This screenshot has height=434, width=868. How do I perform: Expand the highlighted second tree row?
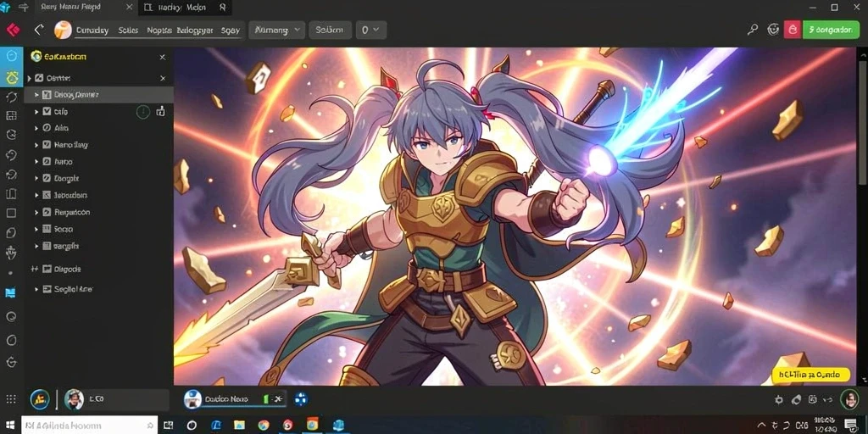(x=36, y=95)
